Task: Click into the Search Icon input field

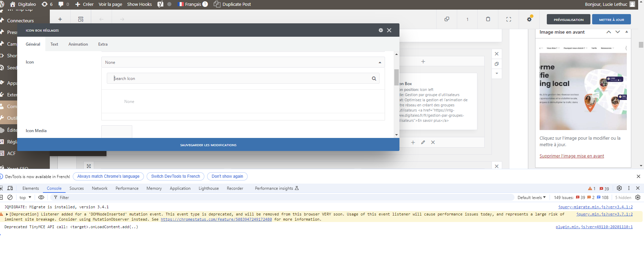Action: [240, 79]
